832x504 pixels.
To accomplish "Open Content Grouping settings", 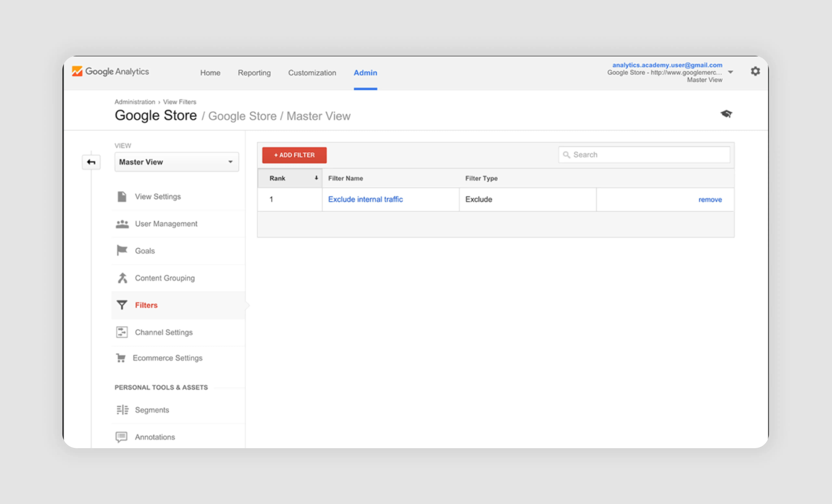I will click(x=165, y=278).
